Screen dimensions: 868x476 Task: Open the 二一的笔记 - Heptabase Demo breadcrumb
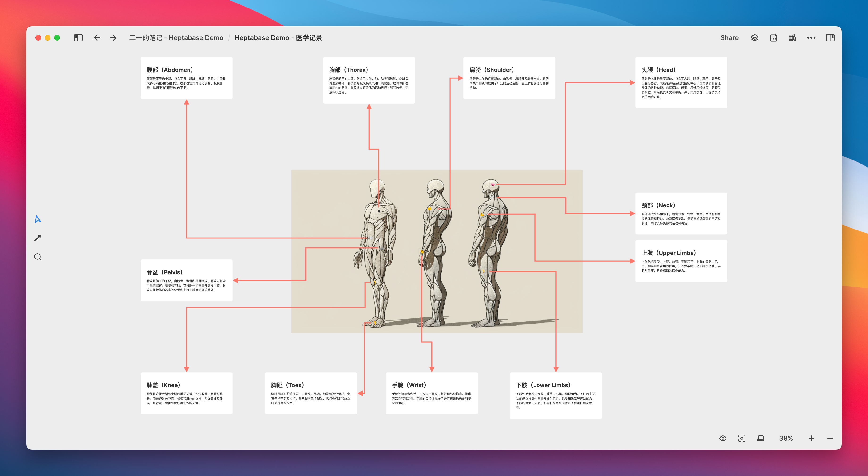(x=176, y=38)
